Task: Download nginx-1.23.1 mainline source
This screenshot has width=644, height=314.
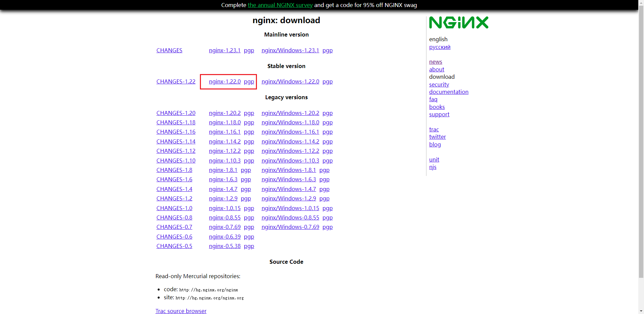Action: click(x=225, y=50)
